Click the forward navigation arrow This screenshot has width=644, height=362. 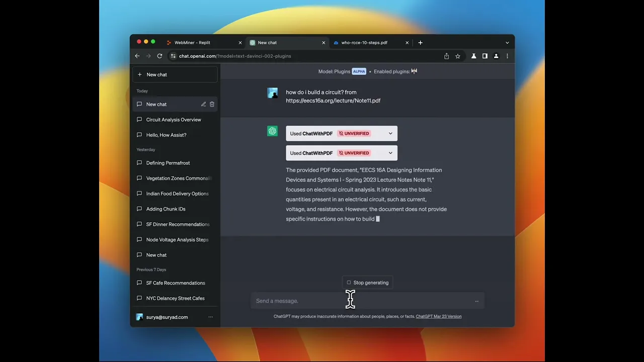(148, 56)
